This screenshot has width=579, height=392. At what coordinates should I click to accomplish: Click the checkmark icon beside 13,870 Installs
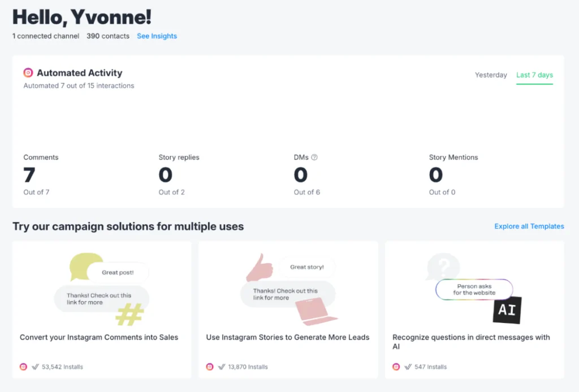point(222,367)
